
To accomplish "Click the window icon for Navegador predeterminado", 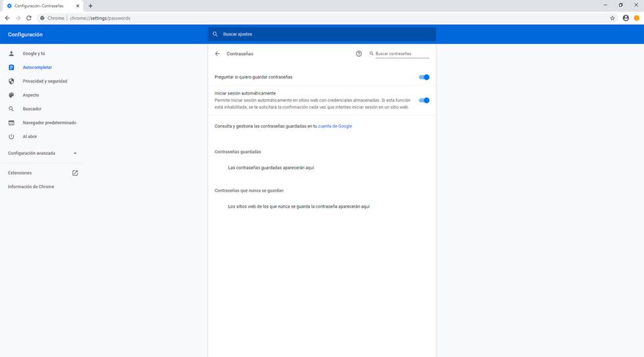I will tap(12, 123).
